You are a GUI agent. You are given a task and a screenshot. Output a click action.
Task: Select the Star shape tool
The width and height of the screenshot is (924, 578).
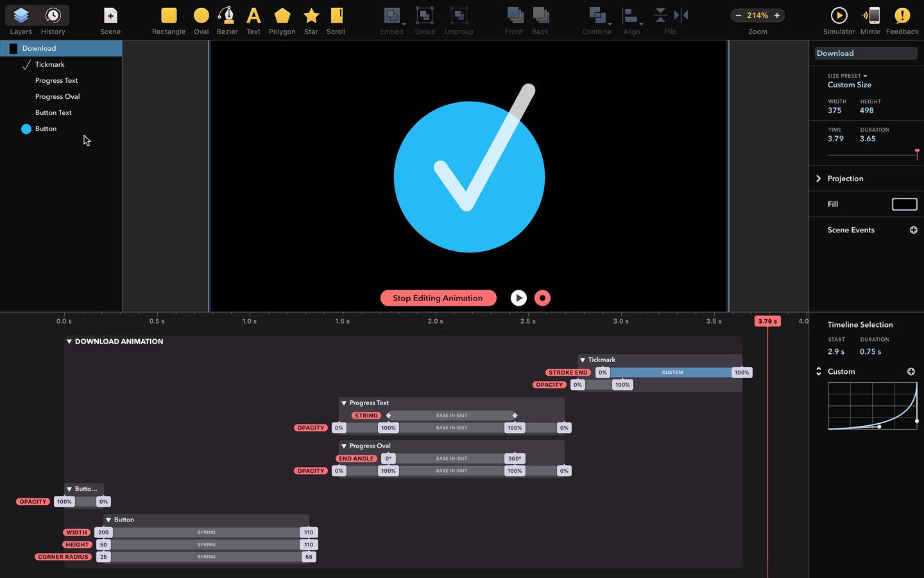pyautogui.click(x=311, y=21)
